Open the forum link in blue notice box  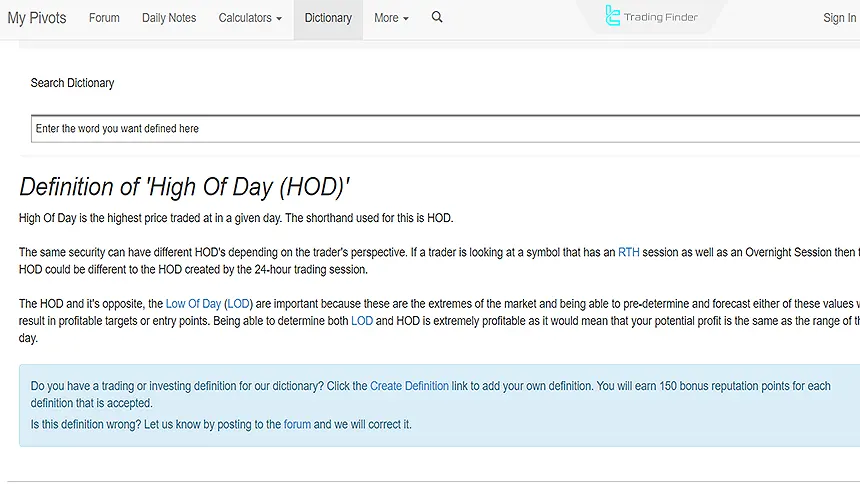click(297, 424)
